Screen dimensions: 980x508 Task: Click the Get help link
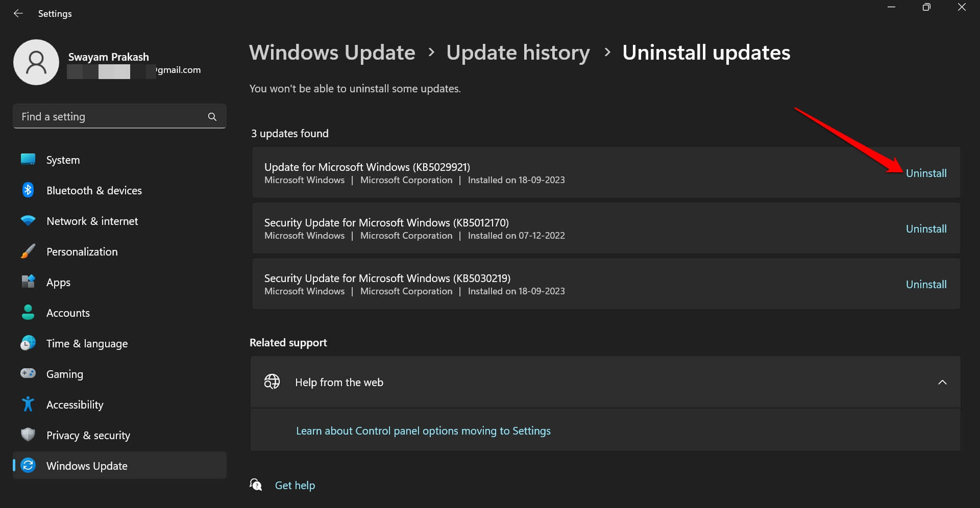[295, 485]
